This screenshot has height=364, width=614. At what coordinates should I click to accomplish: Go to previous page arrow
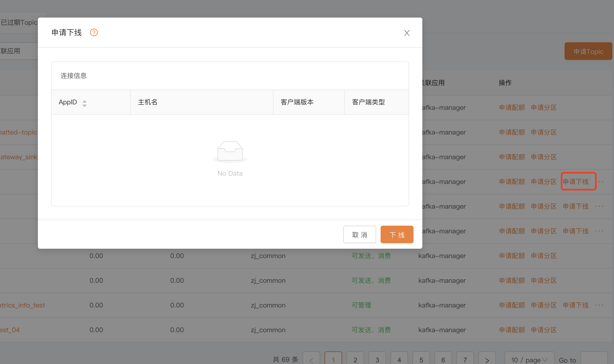pos(311,360)
